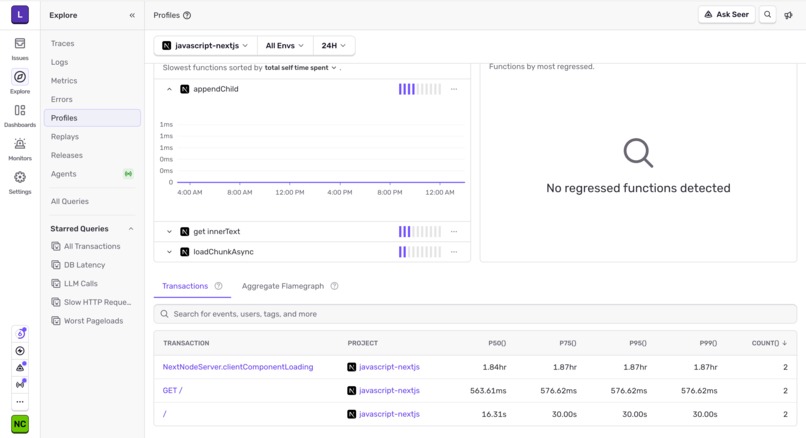Open NextNodeServer.clientComponentLoading transaction

238,367
